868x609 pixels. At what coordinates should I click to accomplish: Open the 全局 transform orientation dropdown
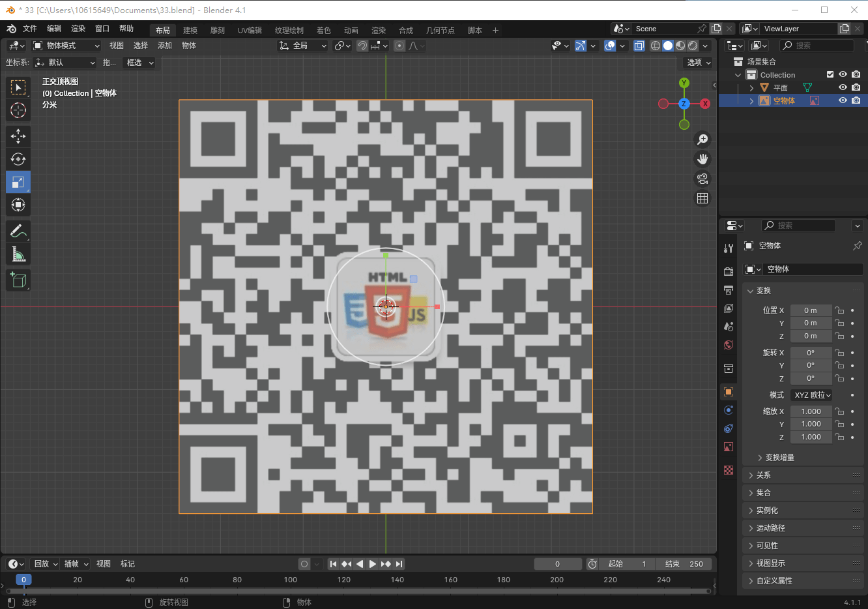(302, 46)
